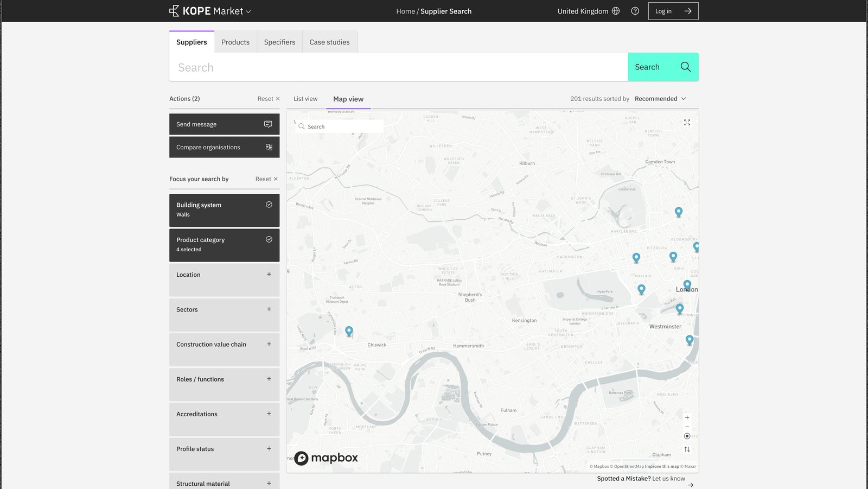Expand the Roles / functions filter

224,385
